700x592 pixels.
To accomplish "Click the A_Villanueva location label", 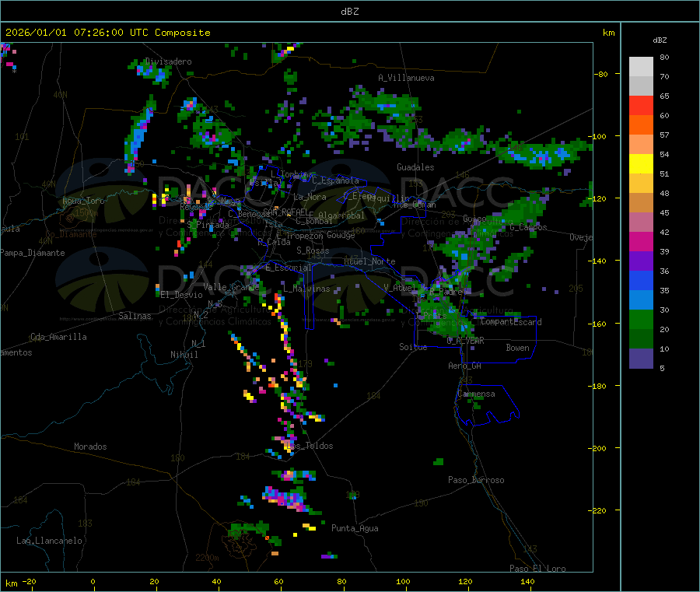I will (406, 78).
